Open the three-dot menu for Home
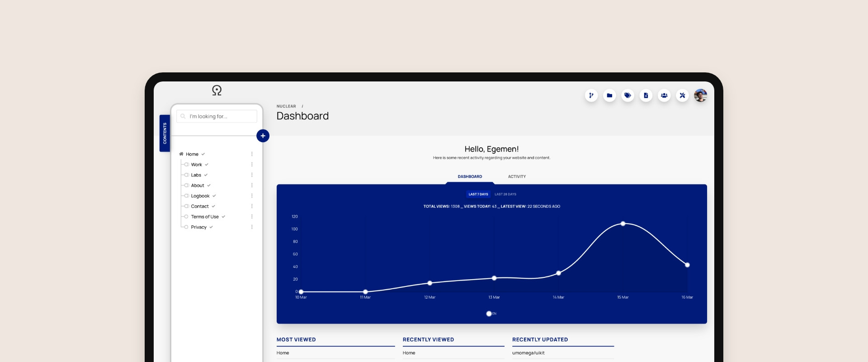The image size is (868, 362). point(252,154)
